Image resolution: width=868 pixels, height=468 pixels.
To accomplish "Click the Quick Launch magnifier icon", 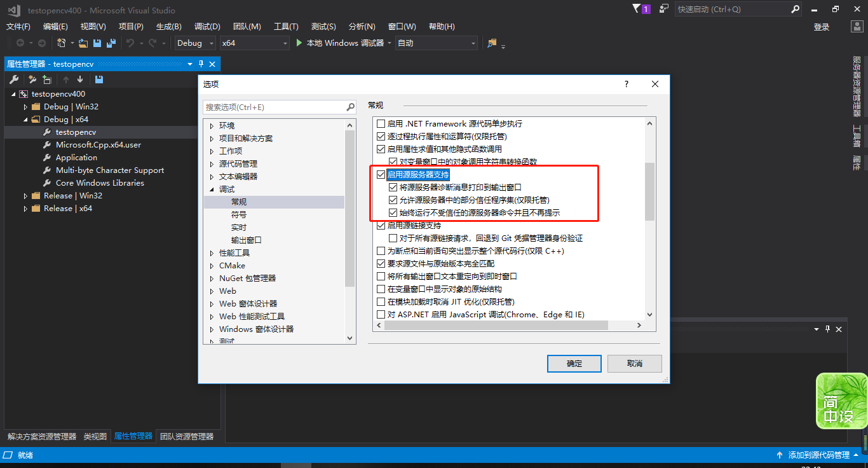I will [x=795, y=10].
